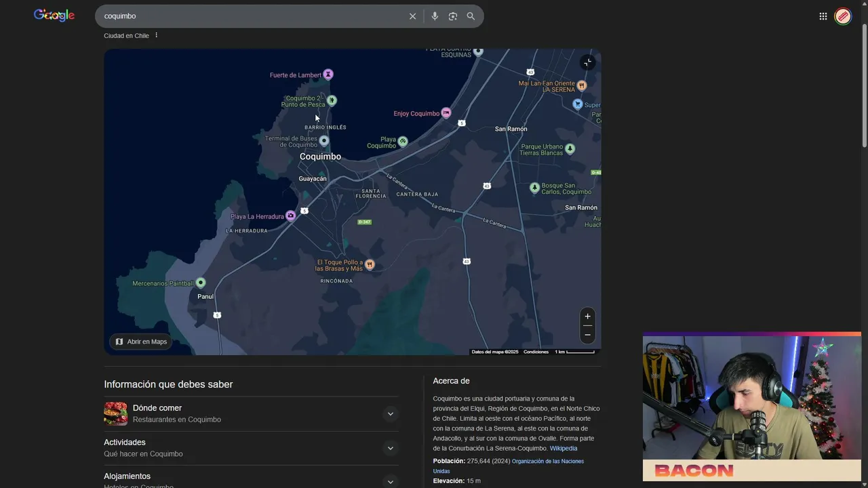Image resolution: width=868 pixels, height=488 pixels.
Task: Expand the Actividades section
Action: 390,448
